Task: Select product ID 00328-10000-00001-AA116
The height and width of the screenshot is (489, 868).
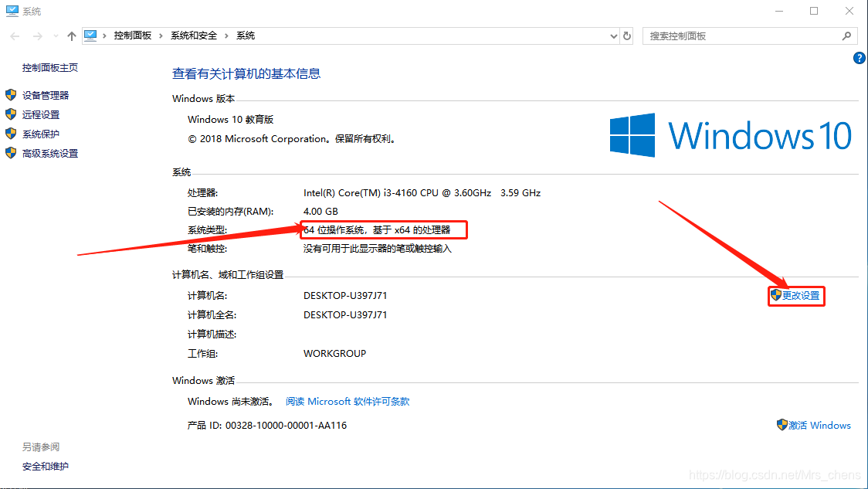Action: click(x=286, y=426)
